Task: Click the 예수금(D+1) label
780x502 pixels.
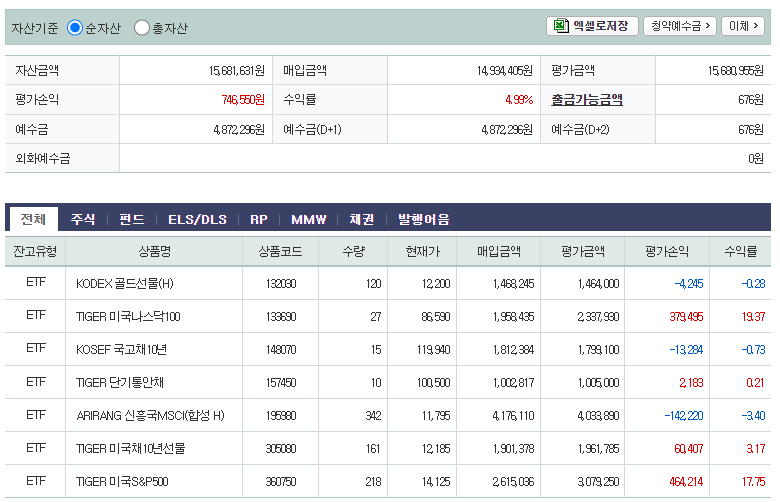Action: (x=312, y=129)
